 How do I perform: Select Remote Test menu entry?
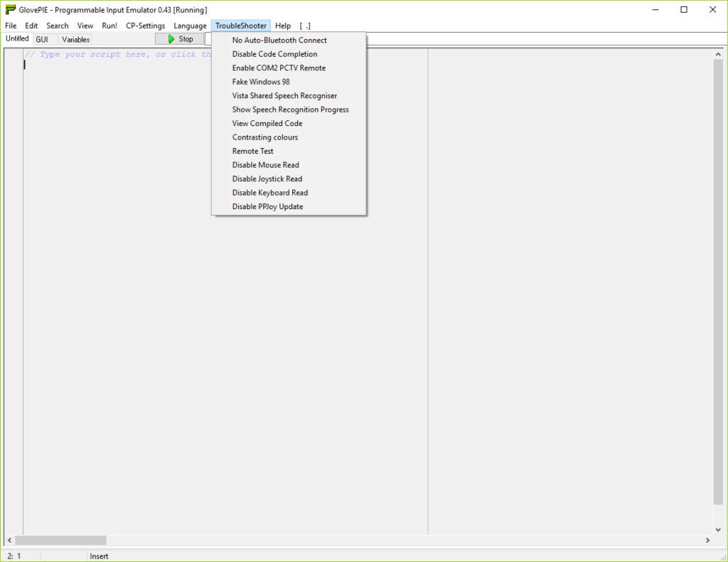(289, 152)
